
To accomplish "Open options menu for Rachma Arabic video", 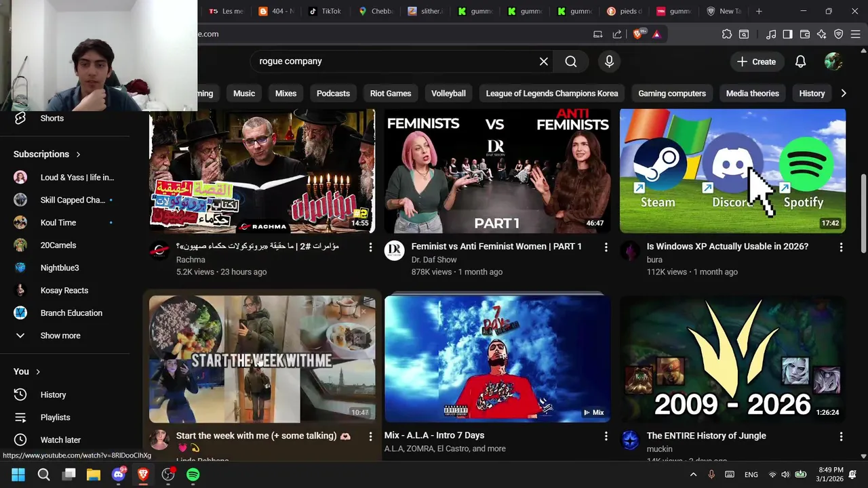I will coord(370,247).
